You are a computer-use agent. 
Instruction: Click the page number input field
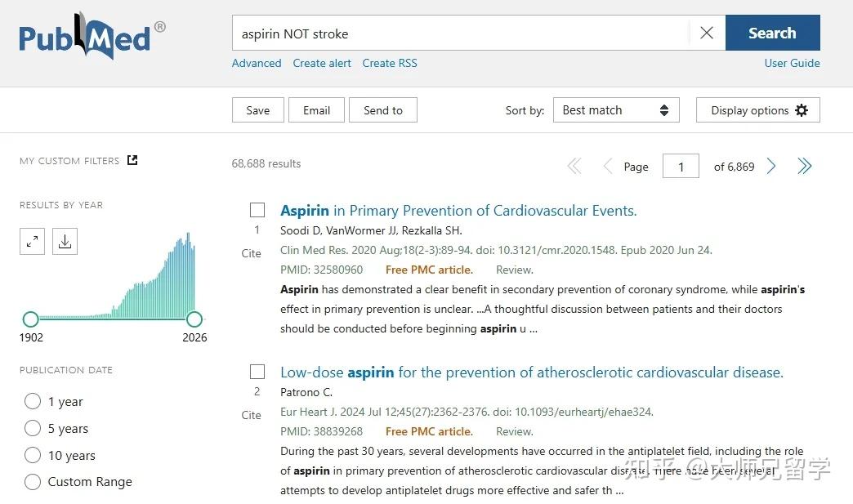681,166
